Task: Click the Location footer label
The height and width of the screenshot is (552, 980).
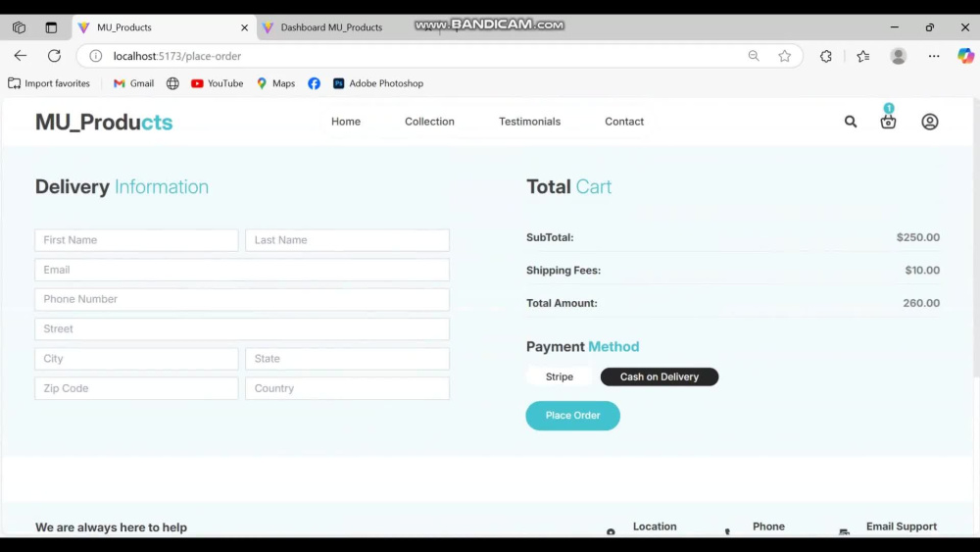Action: (x=655, y=527)
